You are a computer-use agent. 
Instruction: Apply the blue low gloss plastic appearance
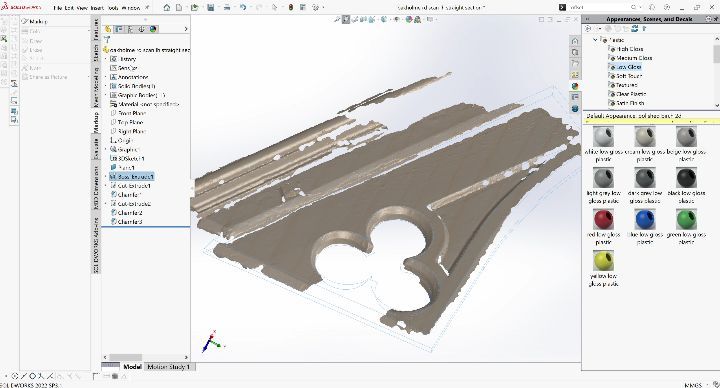click(645, 219)
